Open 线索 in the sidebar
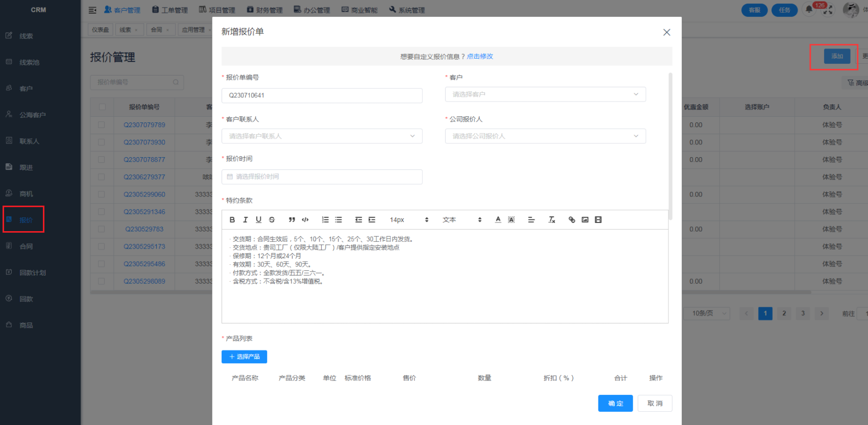 pos(26,36)
